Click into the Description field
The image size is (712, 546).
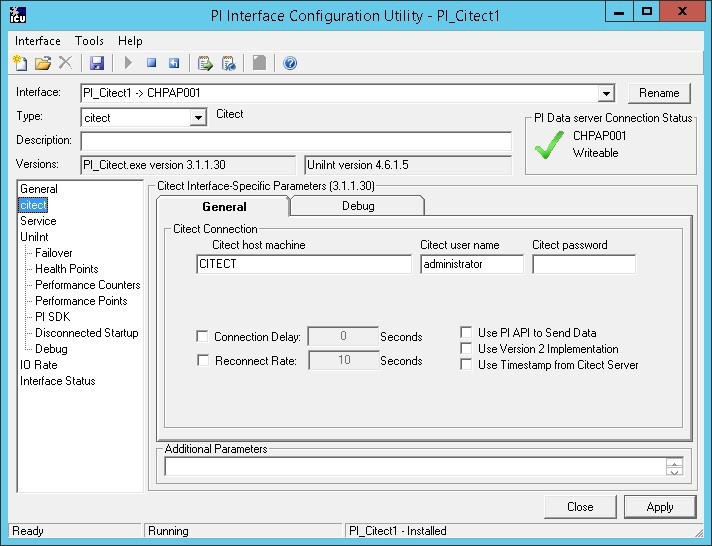(296, 141)
